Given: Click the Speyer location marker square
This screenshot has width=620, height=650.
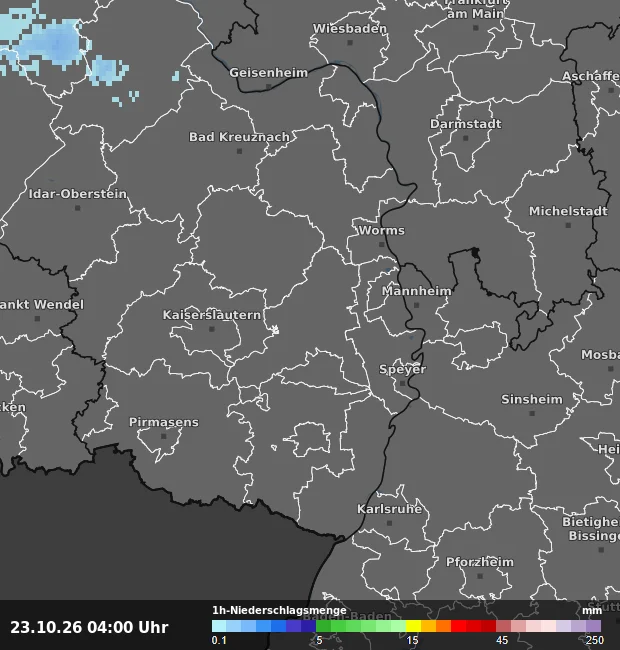Looking at the screenshot, I should click(x=402, y=383).
